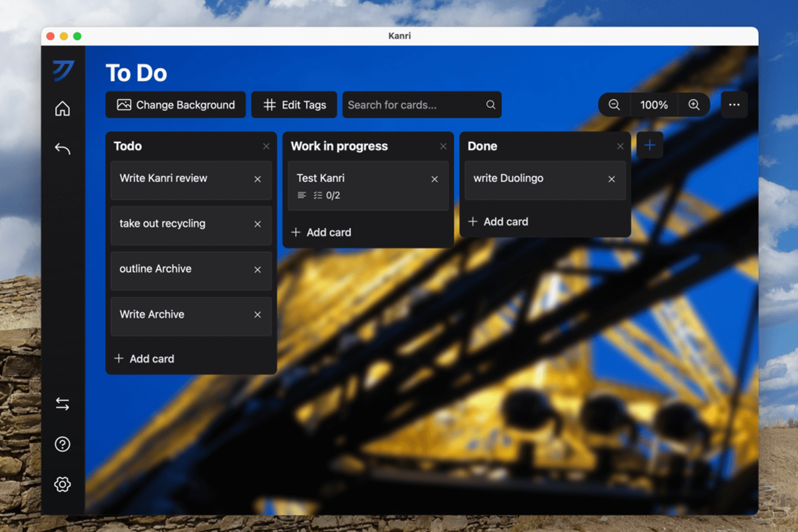The image size is (798, 532).
Task: Add card to Work in progress column
Action: 321,232
